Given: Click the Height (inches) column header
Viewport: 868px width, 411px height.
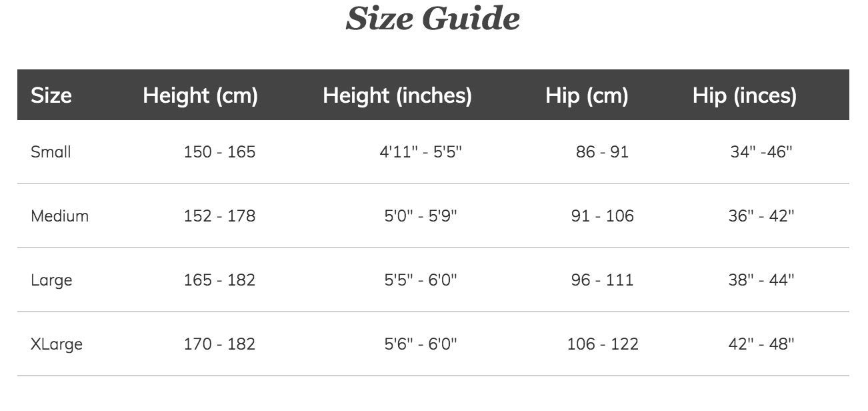Looking at the screenshot, I should coord(397,95).
